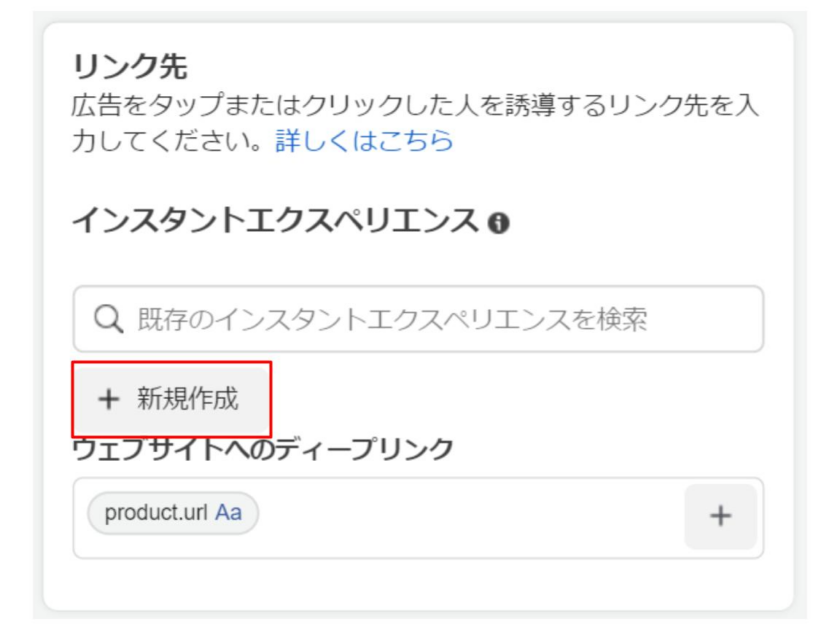Click the インスタントエクスペリエンス label text

click(x=275, y=221)
